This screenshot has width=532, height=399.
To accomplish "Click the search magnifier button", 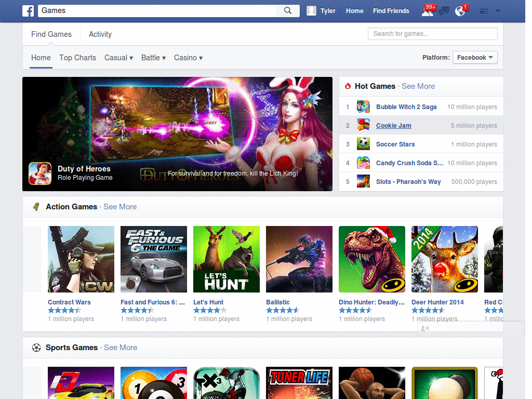I will pyautogui.click(x=288, y=10).
